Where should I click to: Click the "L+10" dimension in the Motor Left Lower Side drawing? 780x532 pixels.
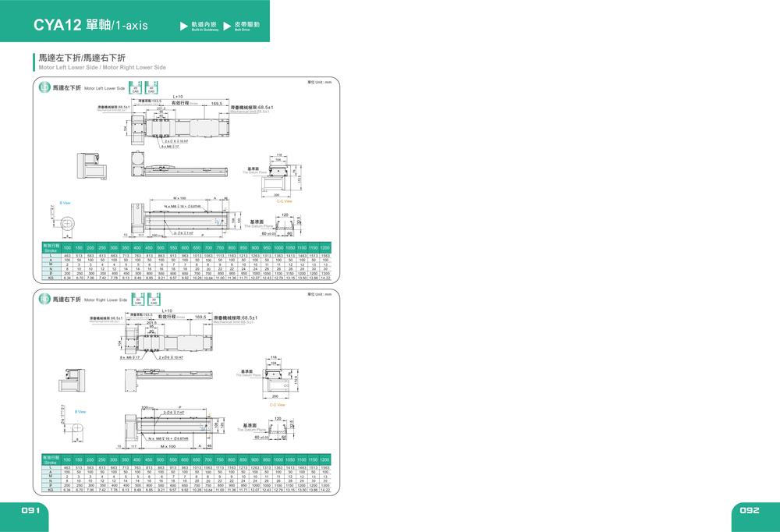click(x=178, y=97)
